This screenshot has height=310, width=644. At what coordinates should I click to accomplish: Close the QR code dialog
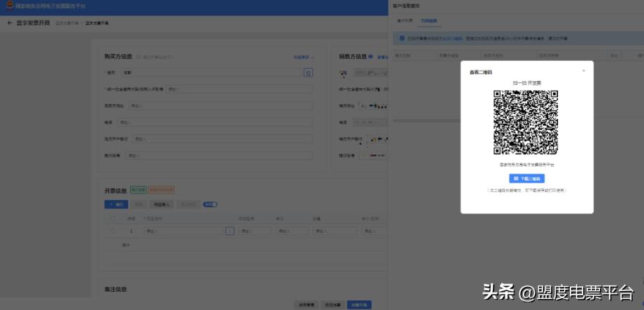584,71
